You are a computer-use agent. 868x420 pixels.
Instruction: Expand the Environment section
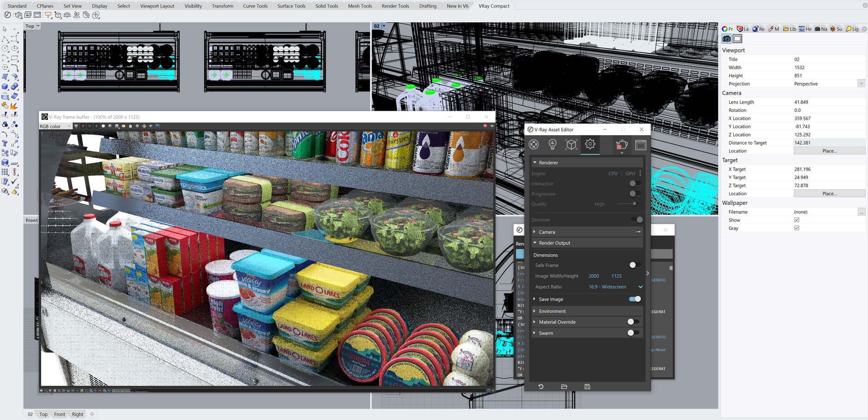(x=586, y=311)
